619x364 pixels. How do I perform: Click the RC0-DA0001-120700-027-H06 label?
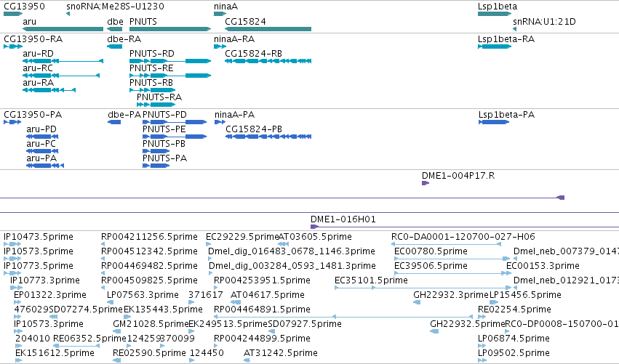point(463,237)
